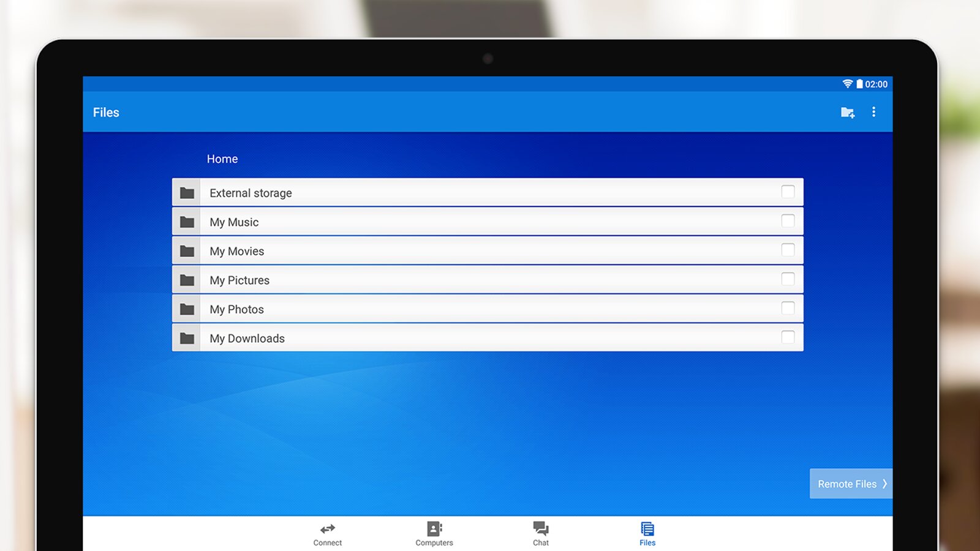This screenshot has width=980, height=551.
Task: Click the new folder icon in header
Action: click(x=847, y=112)
